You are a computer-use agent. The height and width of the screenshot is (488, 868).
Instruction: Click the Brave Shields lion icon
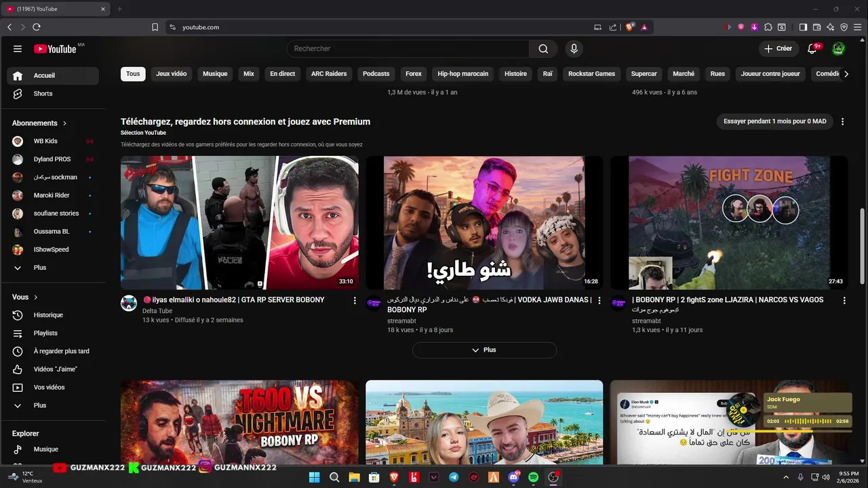coord(630,27)
